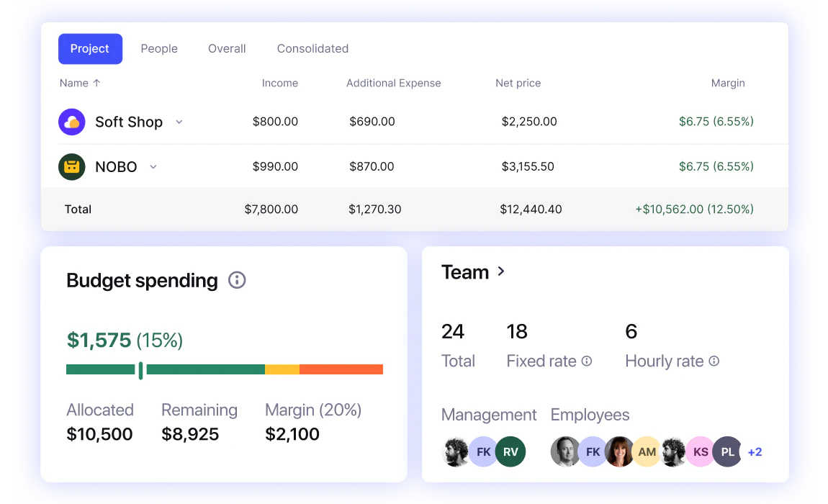The image size is (828, 504).
Task: Switch to the Consolidated tab
Action: [312, 49]
